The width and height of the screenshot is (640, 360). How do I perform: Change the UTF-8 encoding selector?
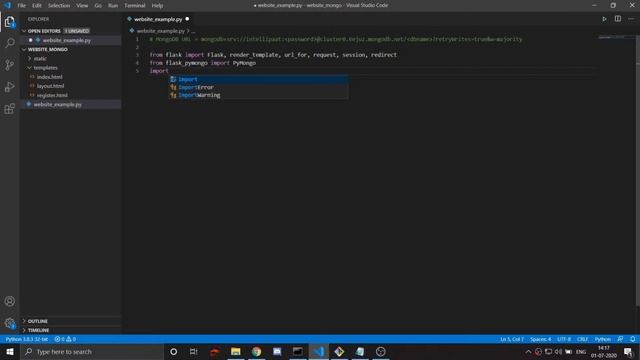click(x=564, y=339)
